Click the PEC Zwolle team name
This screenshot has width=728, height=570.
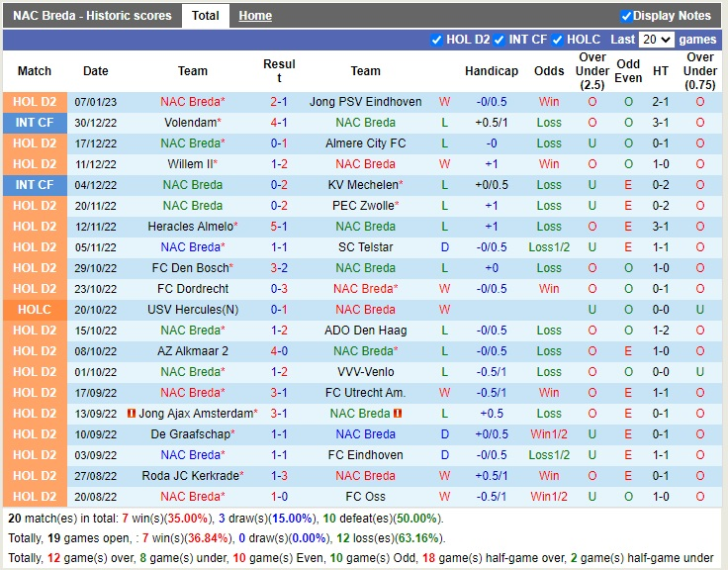(x=365, y=205)
